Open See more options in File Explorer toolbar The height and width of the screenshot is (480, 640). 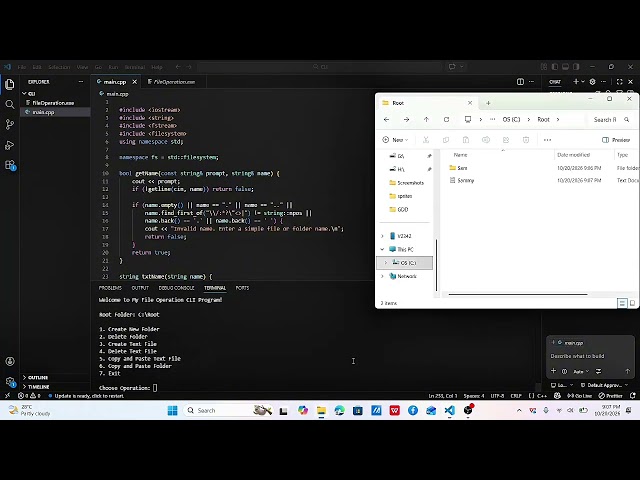click(x=547, y=140)
